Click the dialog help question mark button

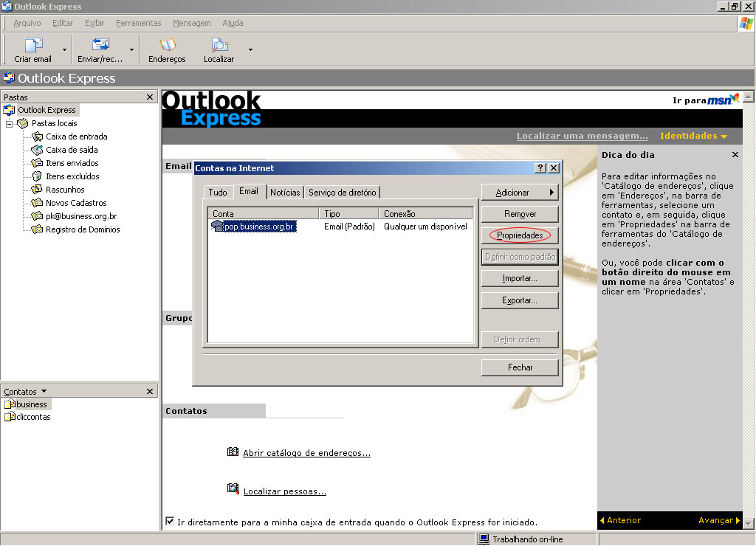coord(540,168)
